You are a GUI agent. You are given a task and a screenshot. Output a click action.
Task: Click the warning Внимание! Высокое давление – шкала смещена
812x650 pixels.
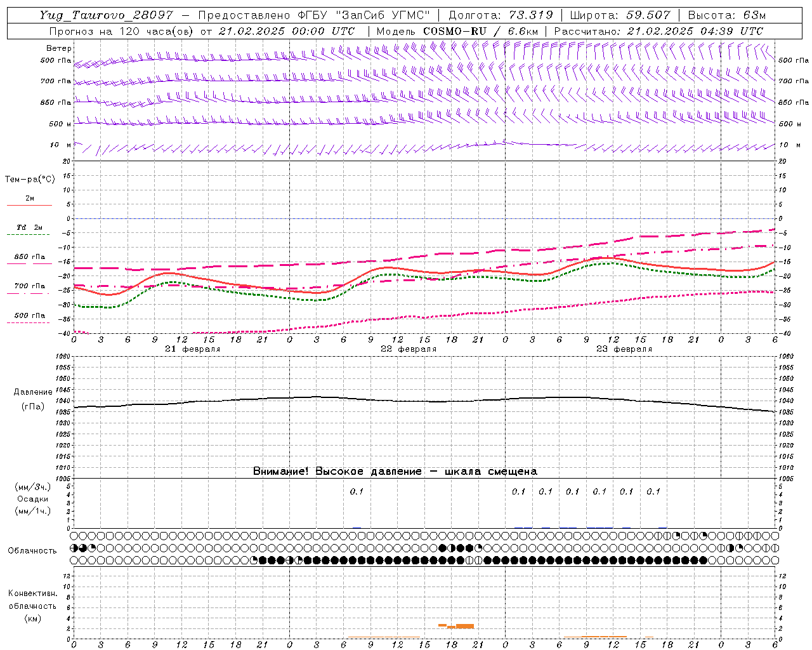tap(395, 471)
